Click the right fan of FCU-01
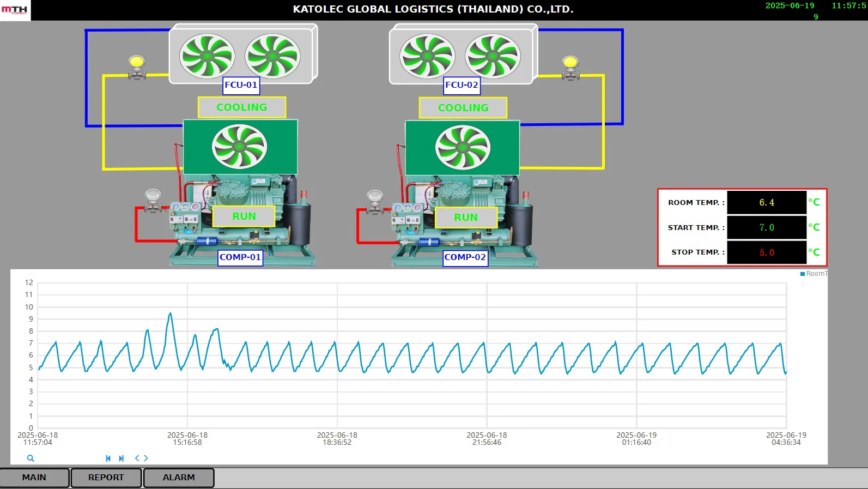The width and height of the screenshot is (868, 489). click(x=272, y=56)
